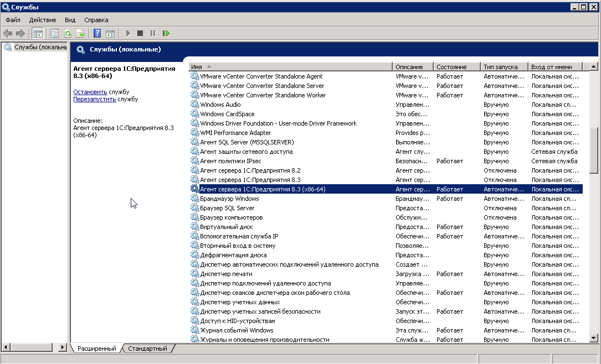The width and height of the screenshot is (601, 364).
Task: Select the disabled Агент сервера 1С:Предприятия 8.3 row
Action: [x=386, y=180]
